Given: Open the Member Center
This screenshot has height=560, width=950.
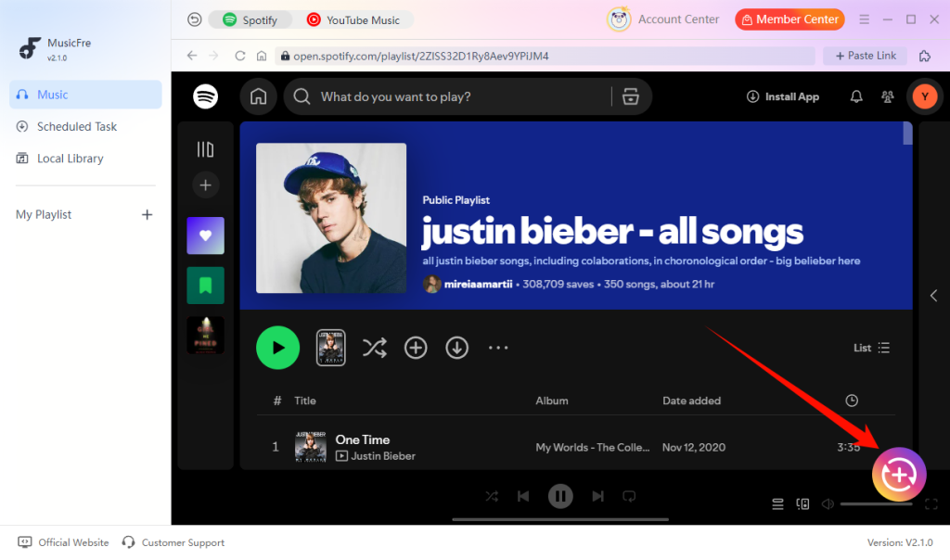Looking at the screenshot, I should pos(790,19).
